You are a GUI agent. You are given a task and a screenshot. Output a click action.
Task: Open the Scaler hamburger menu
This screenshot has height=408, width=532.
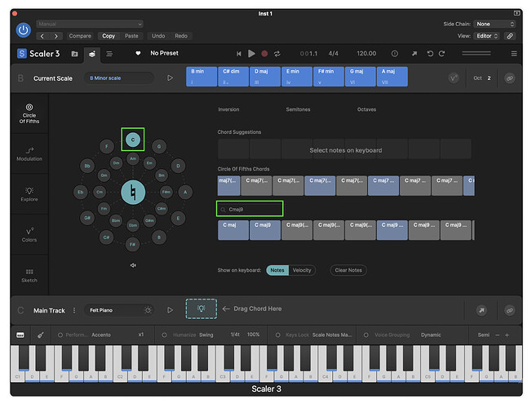tap(514, 54)
